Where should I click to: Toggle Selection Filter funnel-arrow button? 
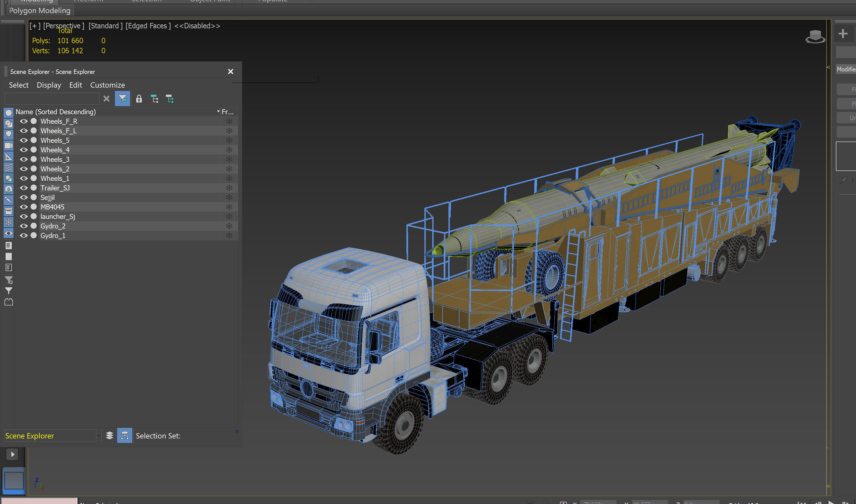[122, 99]
